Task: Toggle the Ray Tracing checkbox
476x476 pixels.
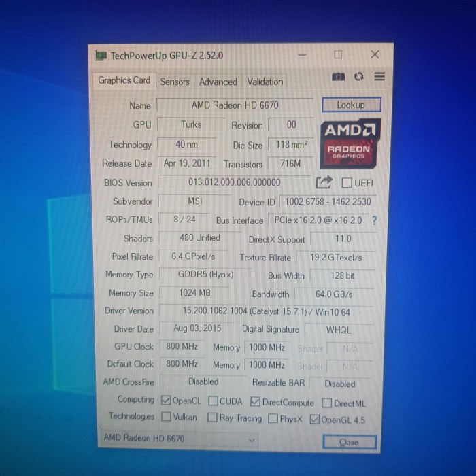Action: point(212,418)
